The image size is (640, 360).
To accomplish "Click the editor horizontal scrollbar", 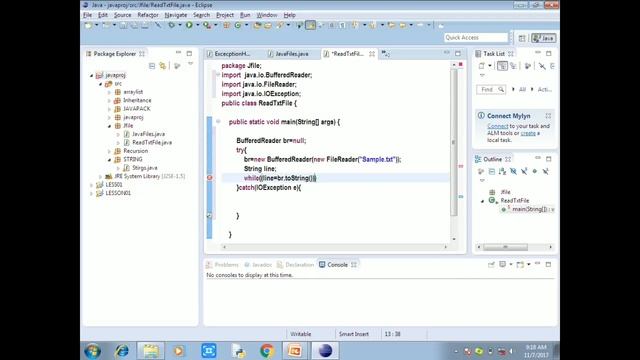I will tap(335, 247).
